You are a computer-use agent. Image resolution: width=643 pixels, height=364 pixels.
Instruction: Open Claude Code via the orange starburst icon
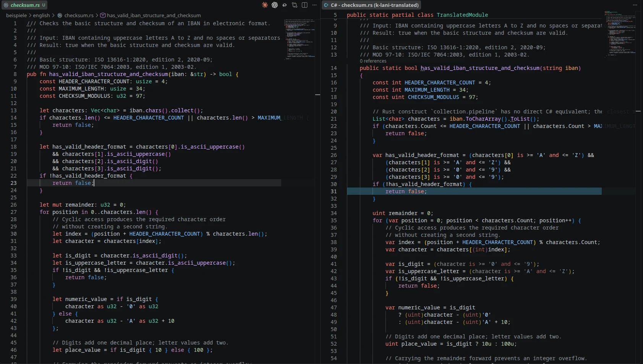265,5
